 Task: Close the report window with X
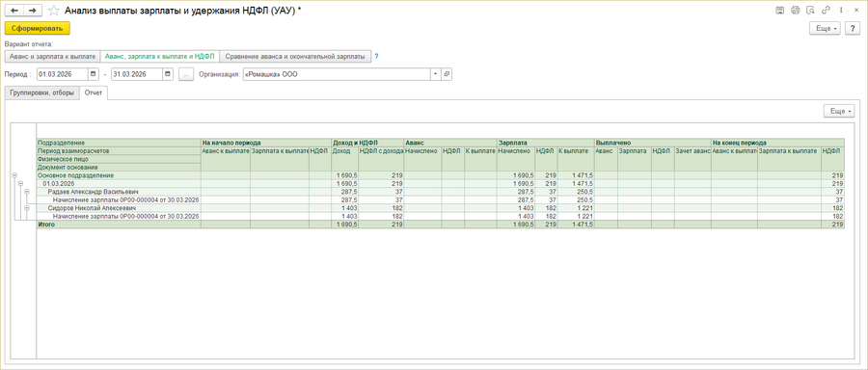(x=855, y=10)
